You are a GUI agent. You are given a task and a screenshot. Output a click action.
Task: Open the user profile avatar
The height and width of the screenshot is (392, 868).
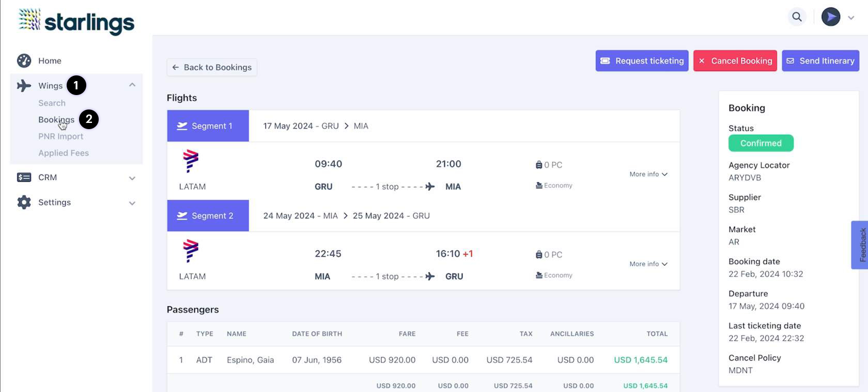831,17
